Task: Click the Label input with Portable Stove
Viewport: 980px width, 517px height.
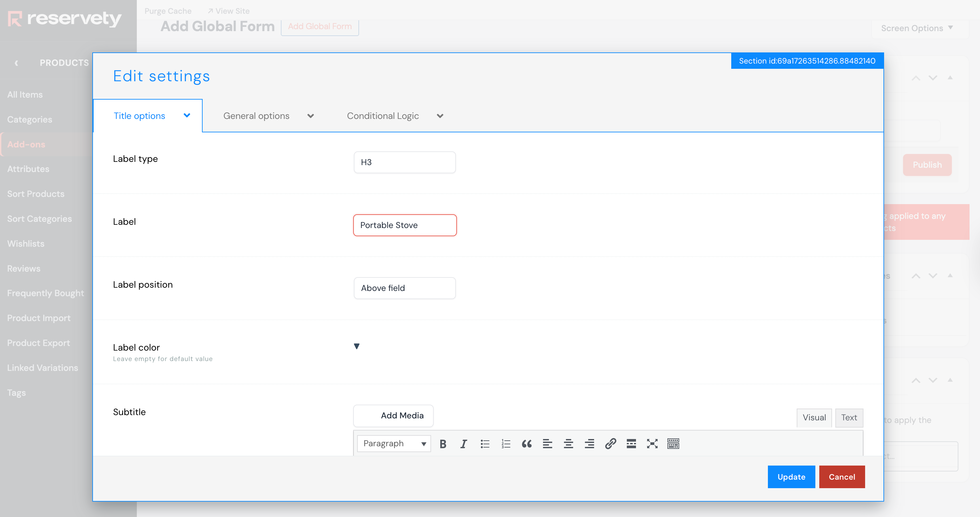Action: (404, 225)
